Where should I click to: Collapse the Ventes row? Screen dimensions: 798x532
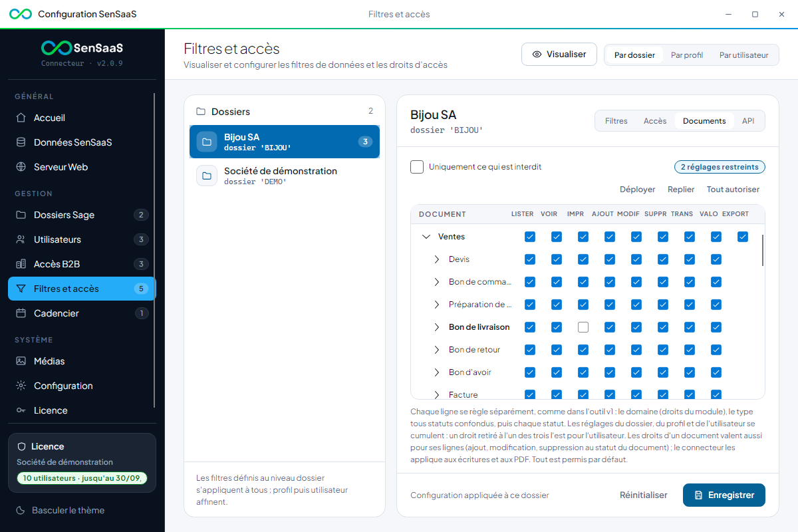pyautogui.click(x=426, y=237)
